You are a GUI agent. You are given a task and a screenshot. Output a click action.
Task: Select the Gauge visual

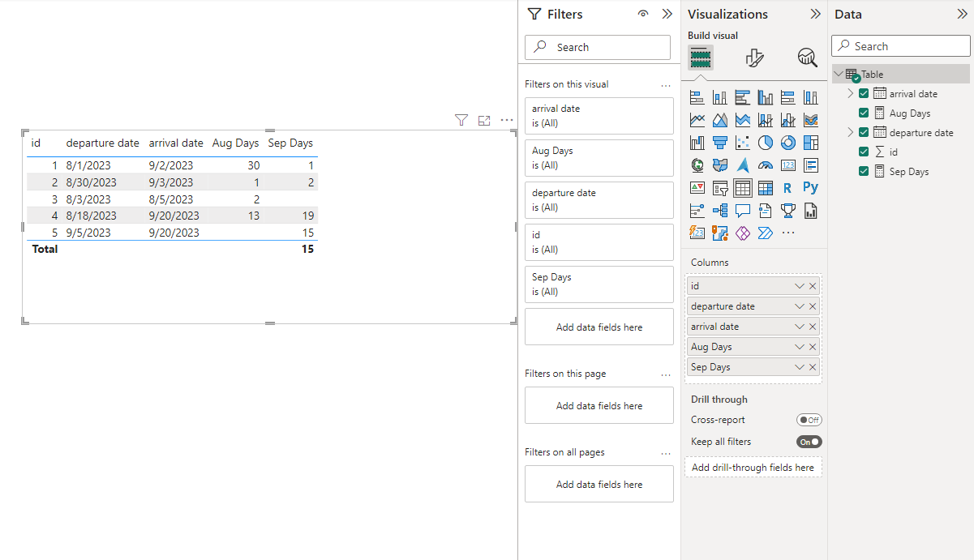[765, 165]
